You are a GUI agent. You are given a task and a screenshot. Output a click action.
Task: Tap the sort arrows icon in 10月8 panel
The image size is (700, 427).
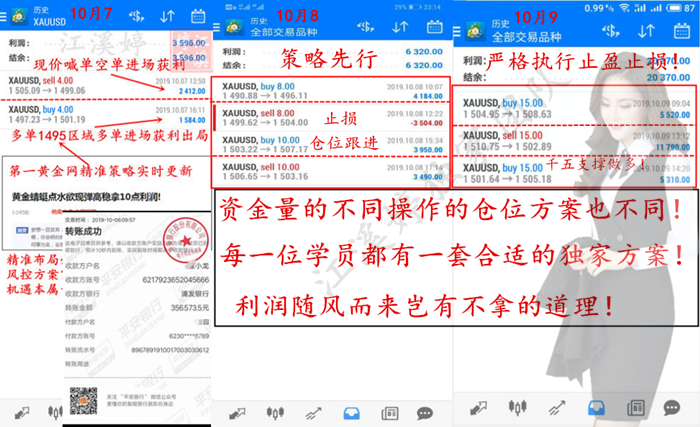400,27
